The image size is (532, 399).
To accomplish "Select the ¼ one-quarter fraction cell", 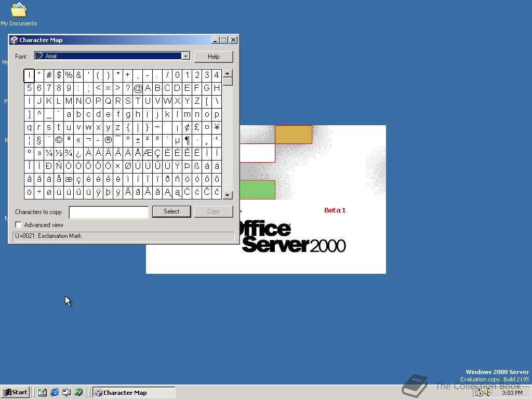I will point(49,153).
